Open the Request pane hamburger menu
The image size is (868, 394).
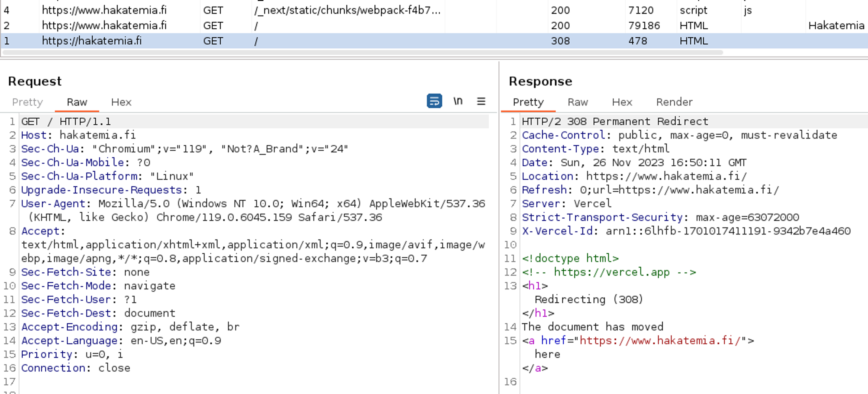(x=481, y=101)
